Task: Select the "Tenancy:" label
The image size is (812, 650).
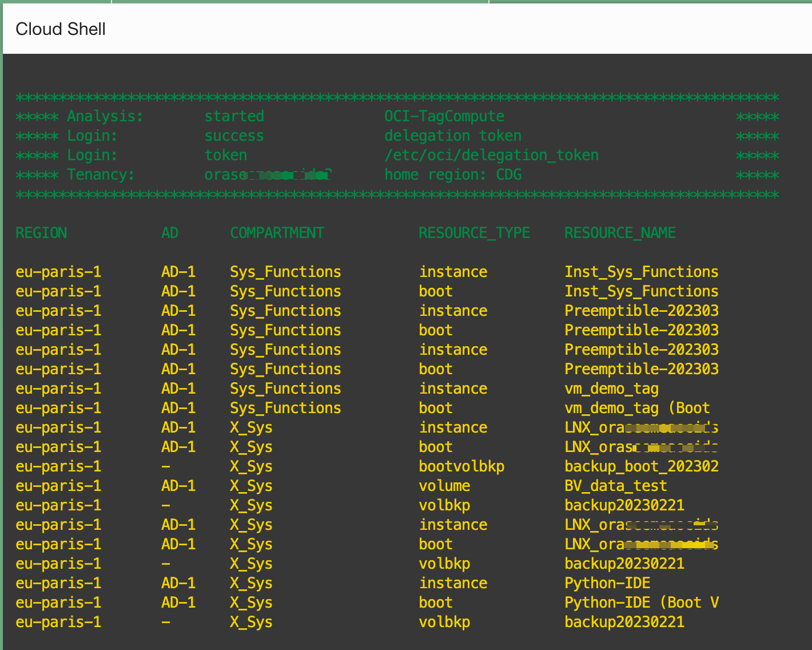Action: pyautogui.click(x=101, y=175)
